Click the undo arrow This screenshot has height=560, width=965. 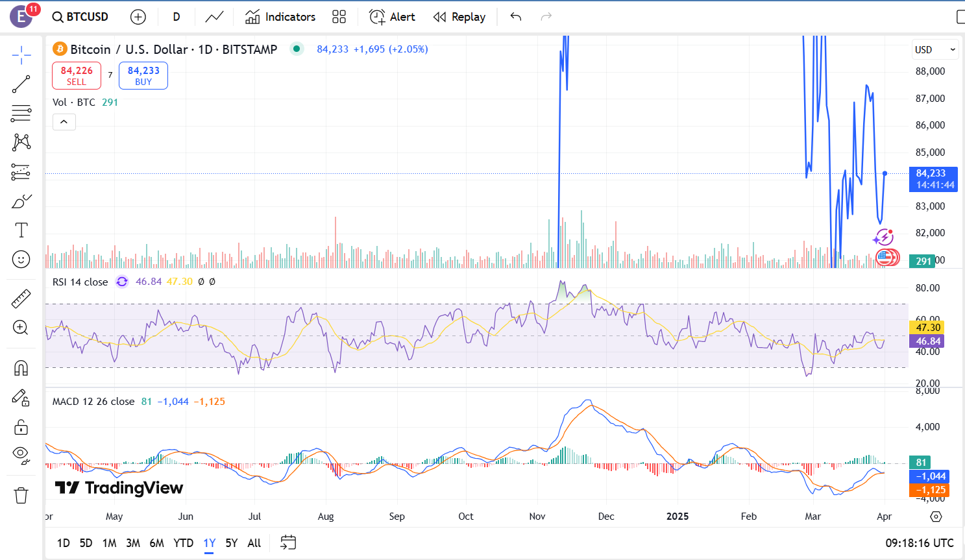516,17
